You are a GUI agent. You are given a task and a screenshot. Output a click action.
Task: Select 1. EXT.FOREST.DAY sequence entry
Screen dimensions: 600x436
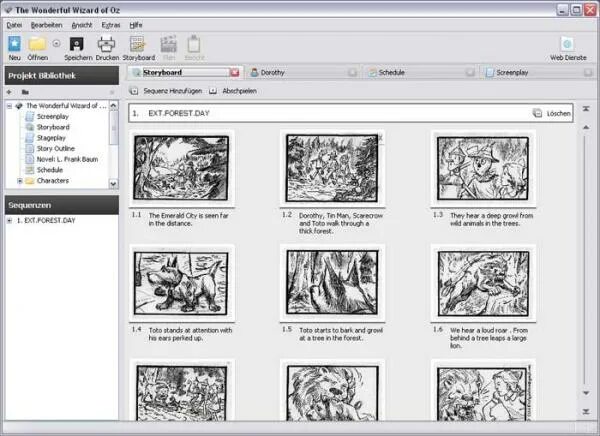coord(46,220)
